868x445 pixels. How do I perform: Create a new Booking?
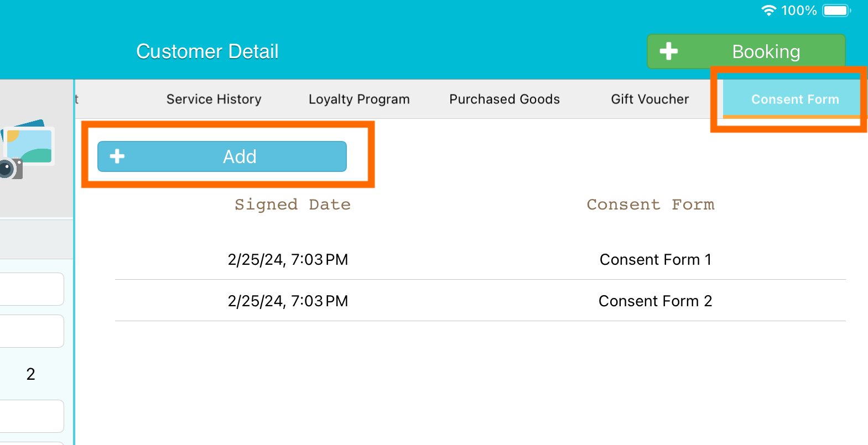pos(746,51)
